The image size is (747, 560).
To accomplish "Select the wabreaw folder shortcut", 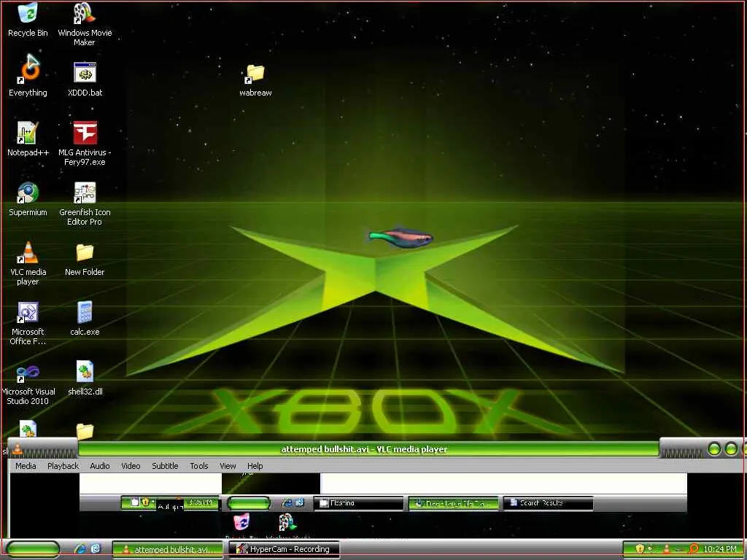I will 255,80.
